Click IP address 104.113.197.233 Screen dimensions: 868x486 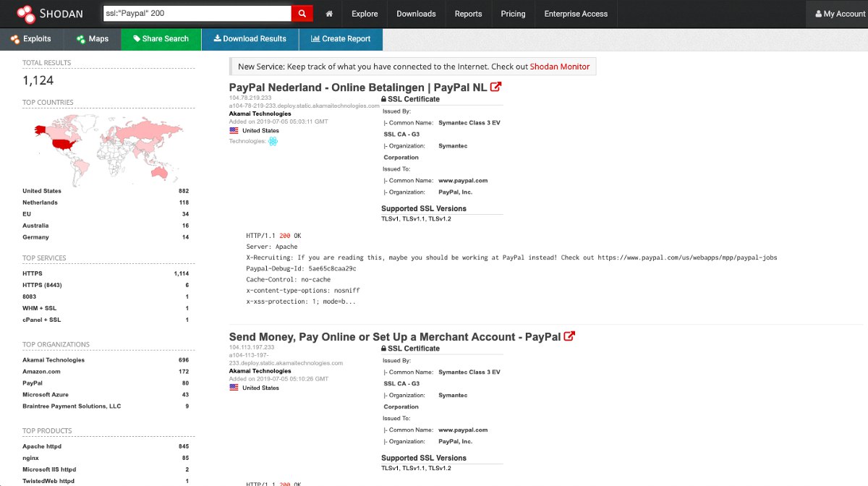click(252, 347)
